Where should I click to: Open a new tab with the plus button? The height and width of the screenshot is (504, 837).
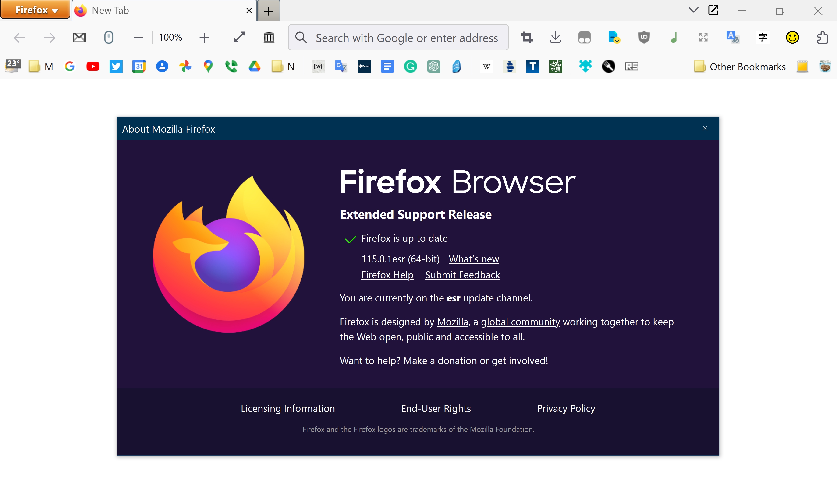point(268,11)
